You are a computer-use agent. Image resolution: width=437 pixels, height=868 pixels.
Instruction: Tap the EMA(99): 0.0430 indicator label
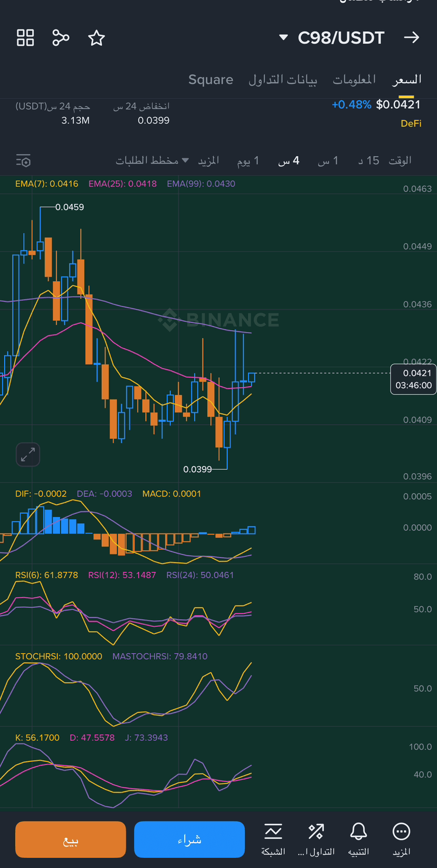201,184
